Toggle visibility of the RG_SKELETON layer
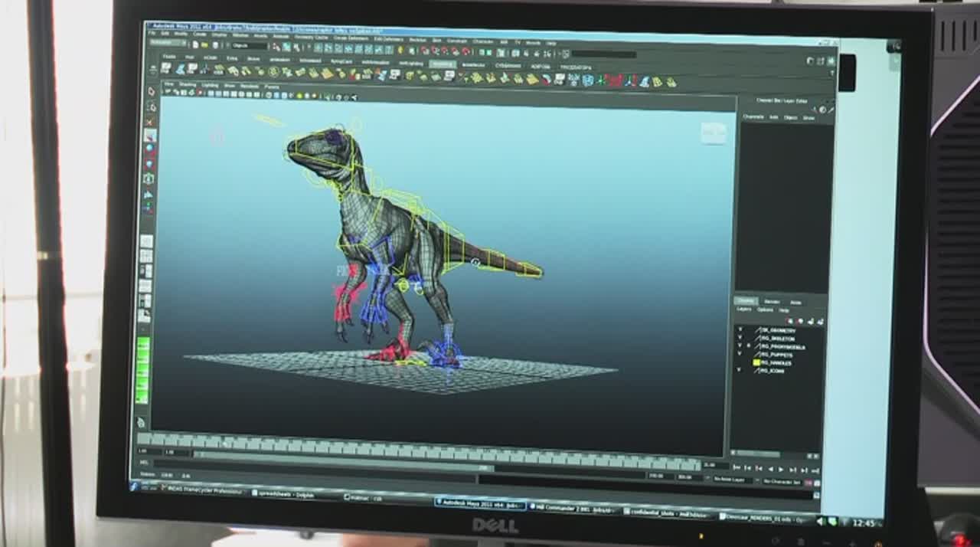This screenshot has height=547, width=980. coord(739,339)
